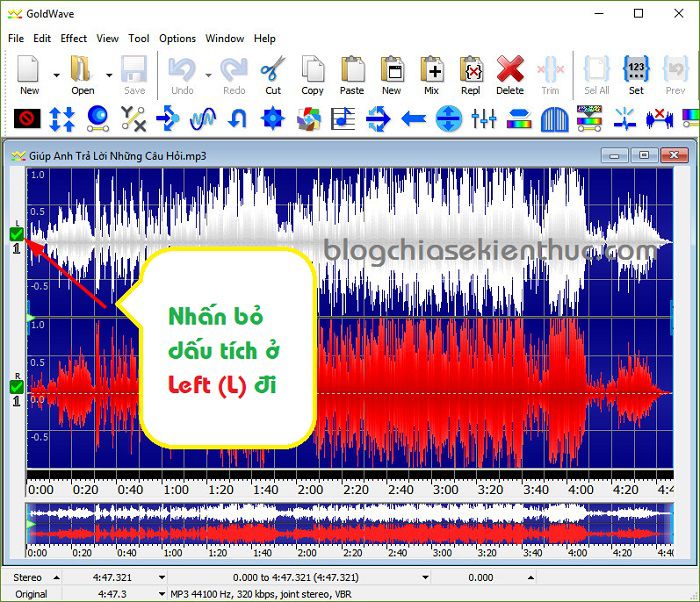
Task: Open the equalizer sliders effect icon
Action: pyautogui.click(x=484, y=119)
